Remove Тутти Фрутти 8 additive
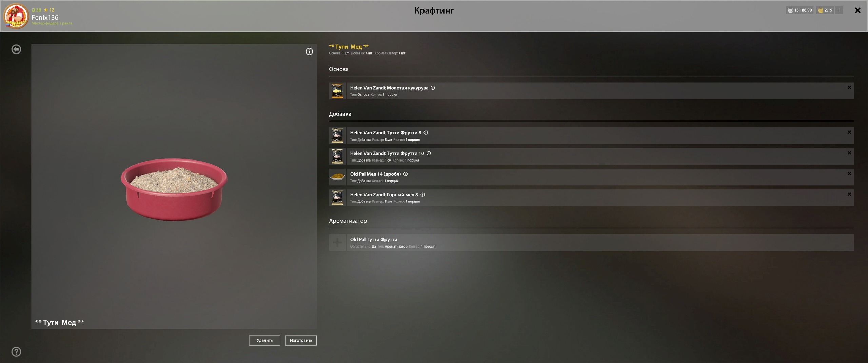The height and width of the screenshot is (363, 868). click(849, 132)
